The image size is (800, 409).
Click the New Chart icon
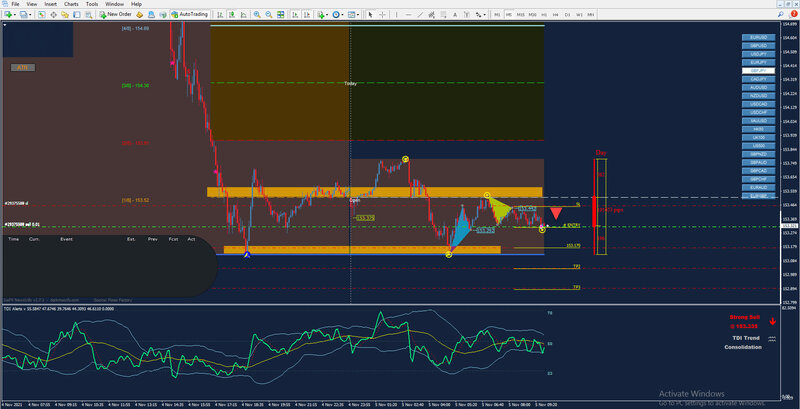tap(8, 14)
